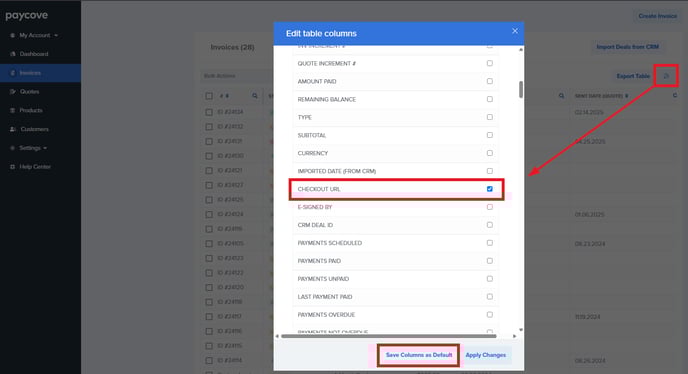Expand the Settings menu in the sidebar

[x=29, y=148]
